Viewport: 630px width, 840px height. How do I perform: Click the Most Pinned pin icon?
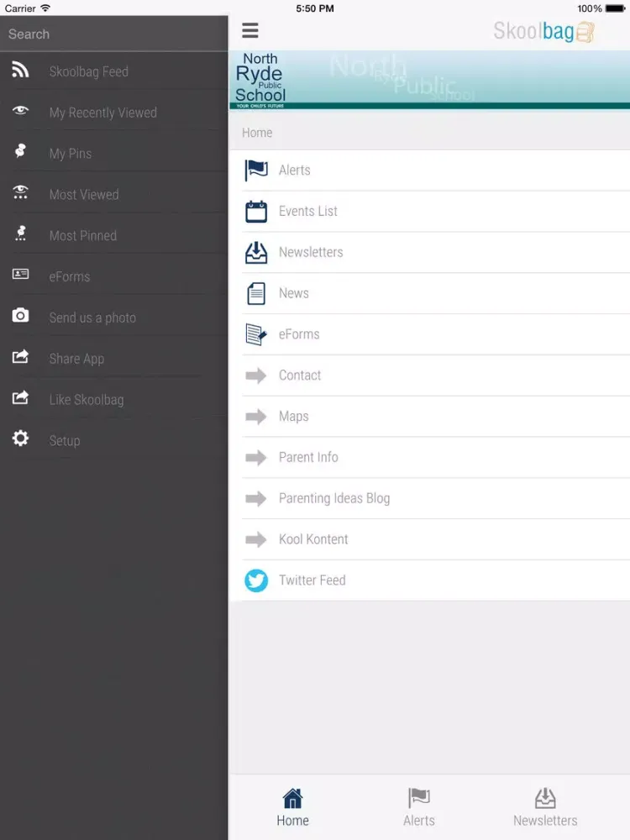pyautogui.click(x=20, y=233)
